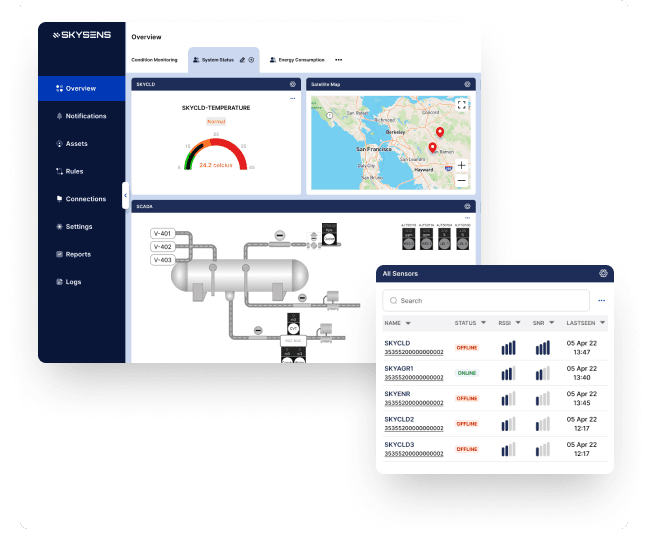The width and height of the screenshot is (652, 537).
Task: Switch to Condition Monitoring tab
Action: [154, 60]
